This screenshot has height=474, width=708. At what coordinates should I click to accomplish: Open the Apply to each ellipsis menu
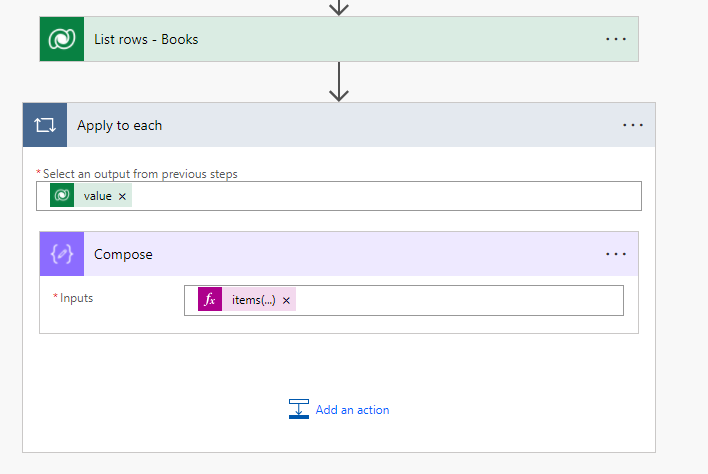633,125
